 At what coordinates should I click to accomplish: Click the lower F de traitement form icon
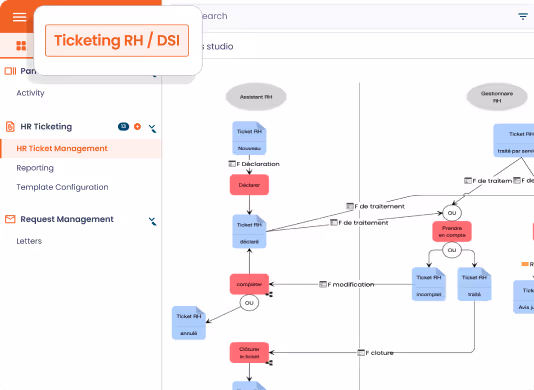coord(334,222)
